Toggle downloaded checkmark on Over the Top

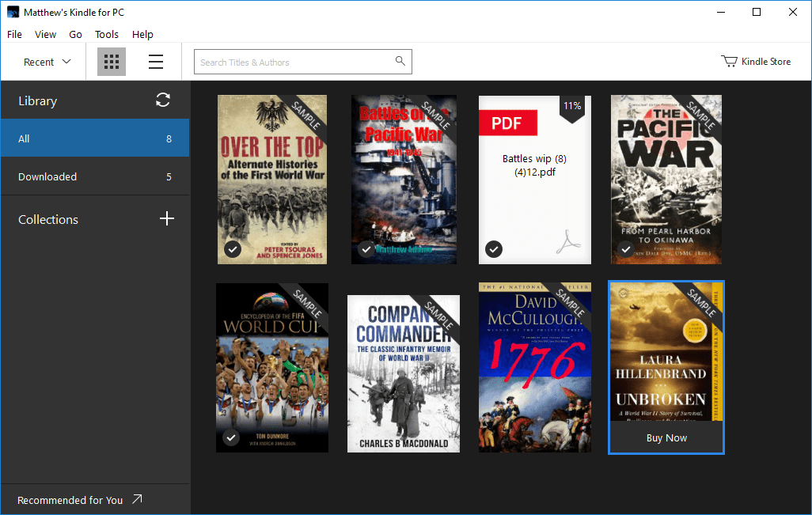coord(232,249)
